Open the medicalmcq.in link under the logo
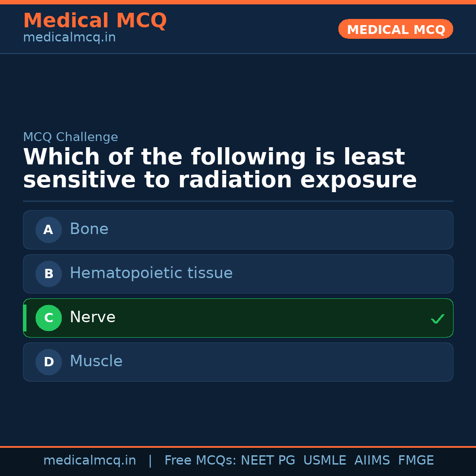The image size is (476, 476). point(69,37)
